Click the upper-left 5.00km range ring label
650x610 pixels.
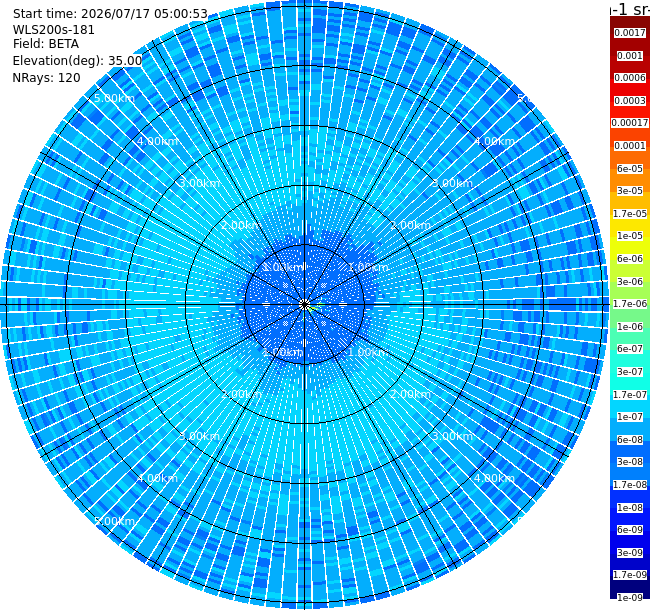point(114,98)
